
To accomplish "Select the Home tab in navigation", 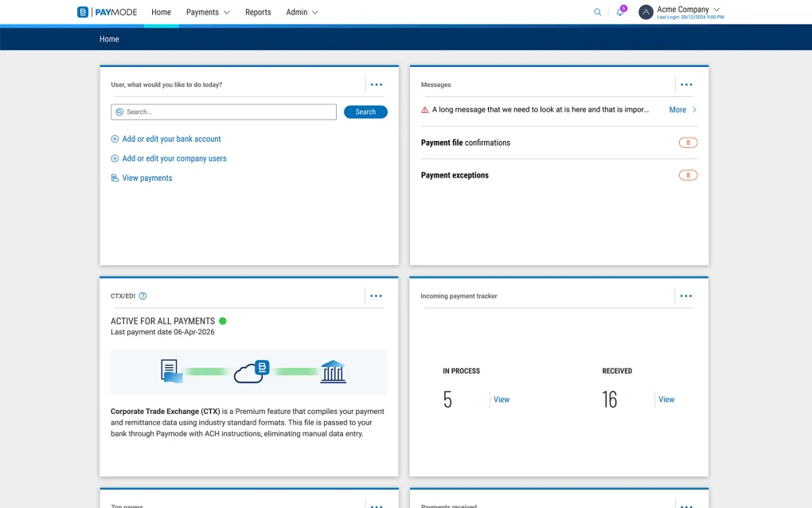I will tap(161, 12).
